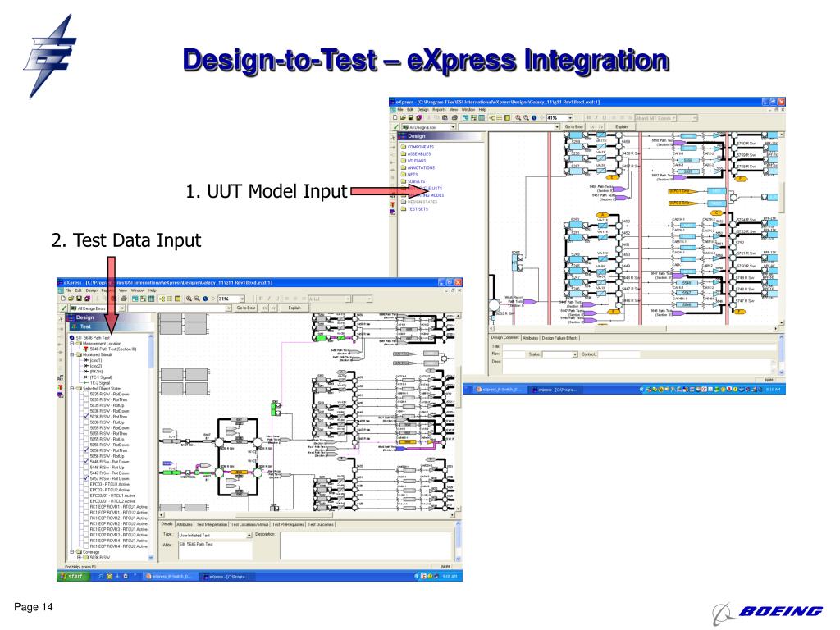840x630 pixels.
Task: Open Window menu in lower eXpress window
Action: pyautogui.click(x=138, y=290)
